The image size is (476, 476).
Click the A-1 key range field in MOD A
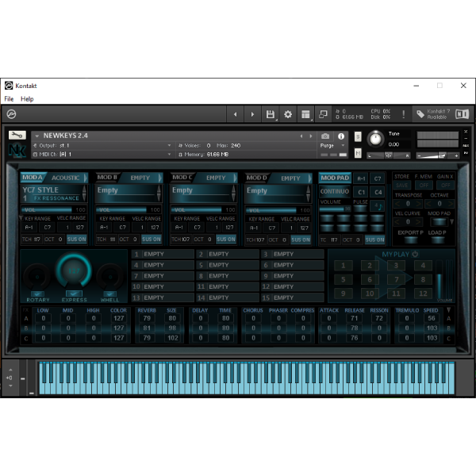(x=29, y=228)
